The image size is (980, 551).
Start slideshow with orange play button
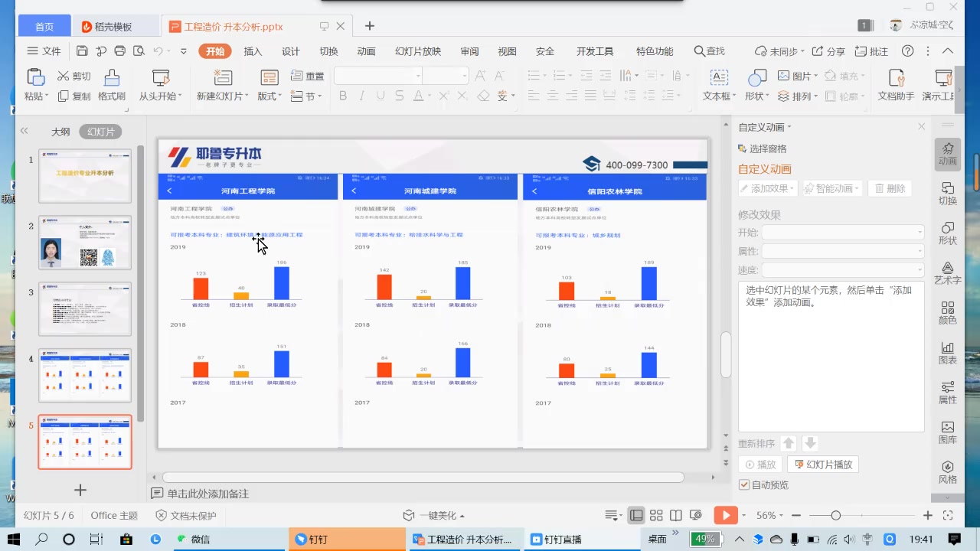click(726, 516)
